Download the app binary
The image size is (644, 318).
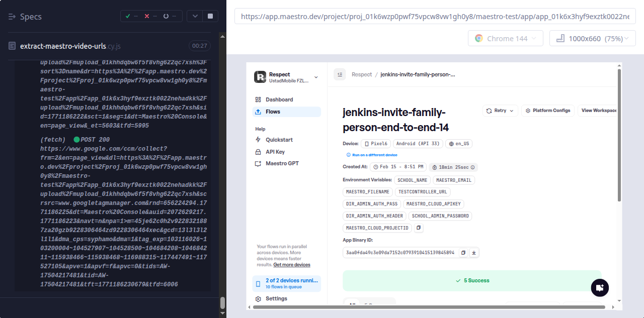point(473,253)
